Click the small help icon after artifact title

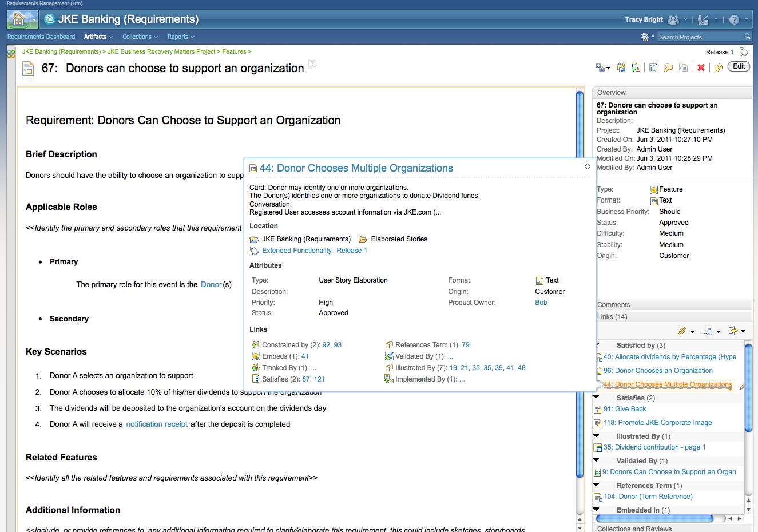(312, 63)
